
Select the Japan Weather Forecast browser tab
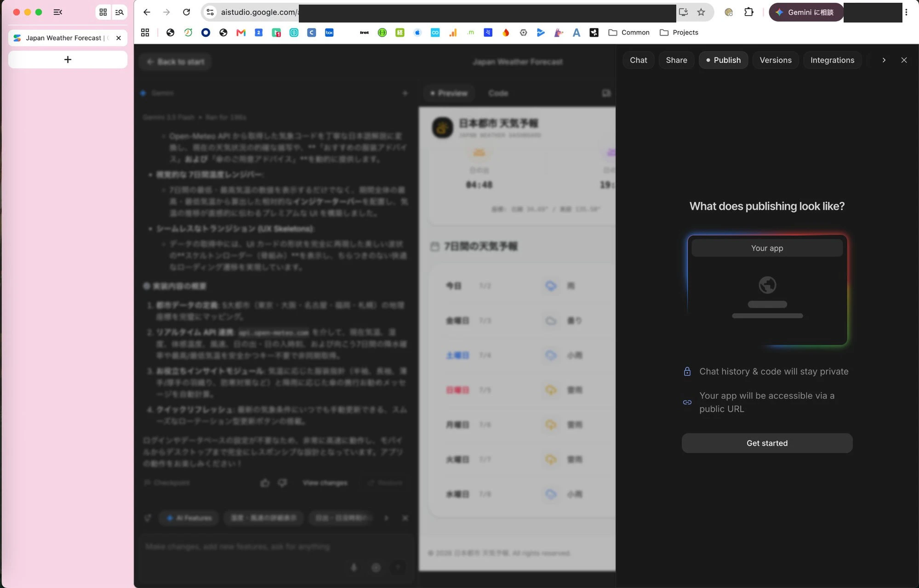point(68,38)
